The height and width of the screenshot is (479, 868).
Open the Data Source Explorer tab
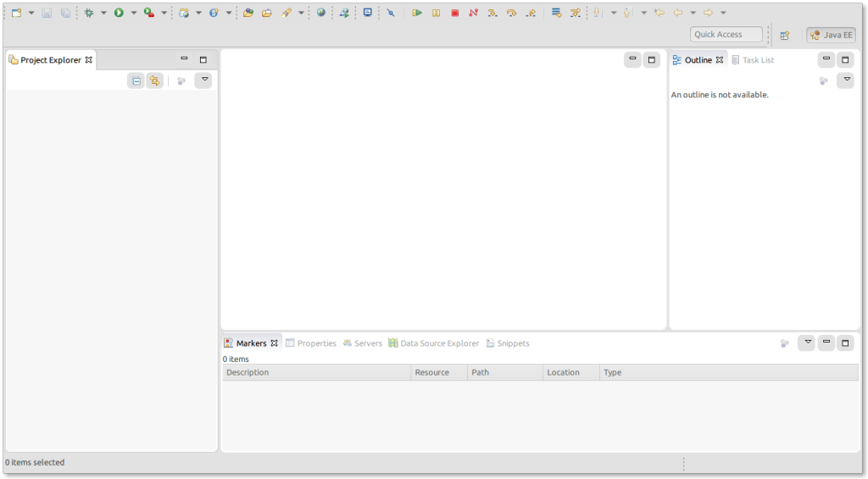point(433,343)
